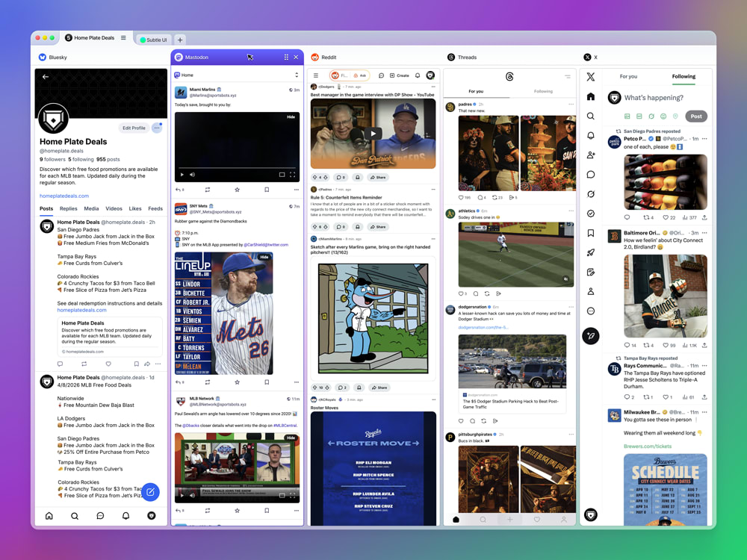Viewport: 747px width, 560px height.
Task: Click the X Post button
Action: click(x=696, y=116)
